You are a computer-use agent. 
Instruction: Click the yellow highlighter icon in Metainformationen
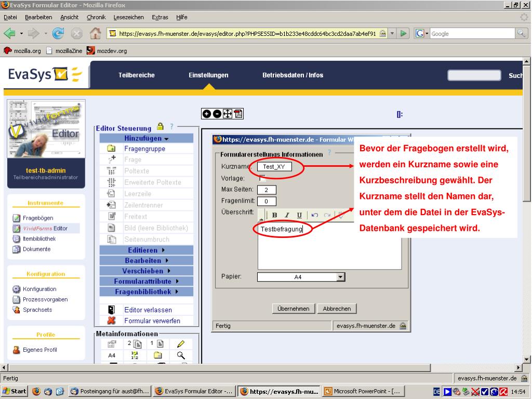(x=181, y=344)
